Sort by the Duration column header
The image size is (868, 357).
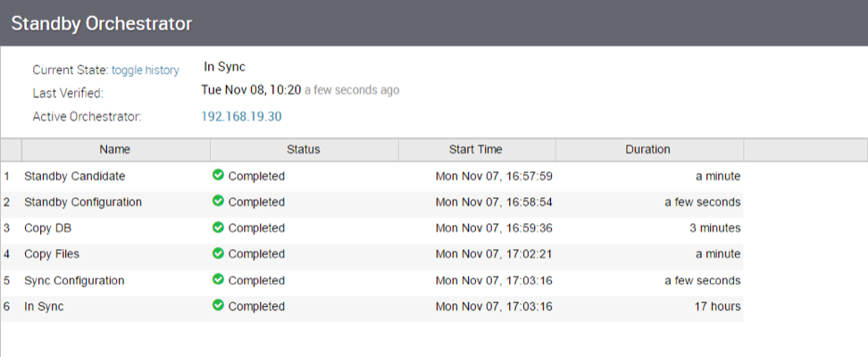coord(647,149)
